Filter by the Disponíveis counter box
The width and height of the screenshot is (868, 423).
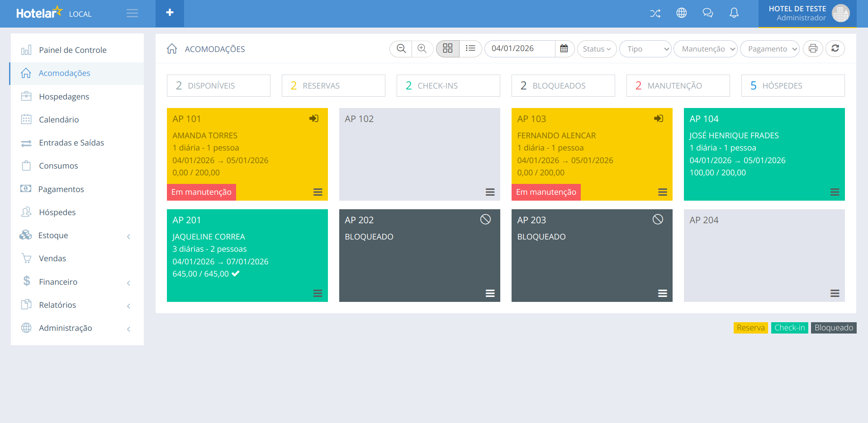(x=218, y=86)
